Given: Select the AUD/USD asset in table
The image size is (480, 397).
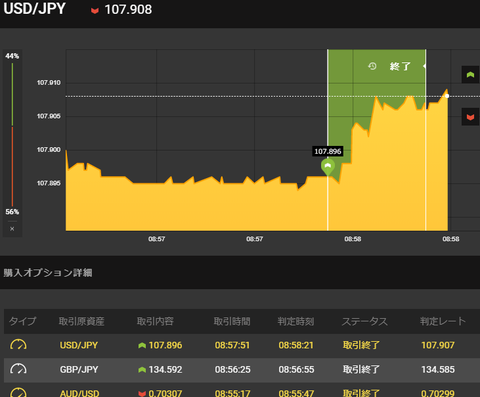Looking at the screenshot, I should [80, 393].
